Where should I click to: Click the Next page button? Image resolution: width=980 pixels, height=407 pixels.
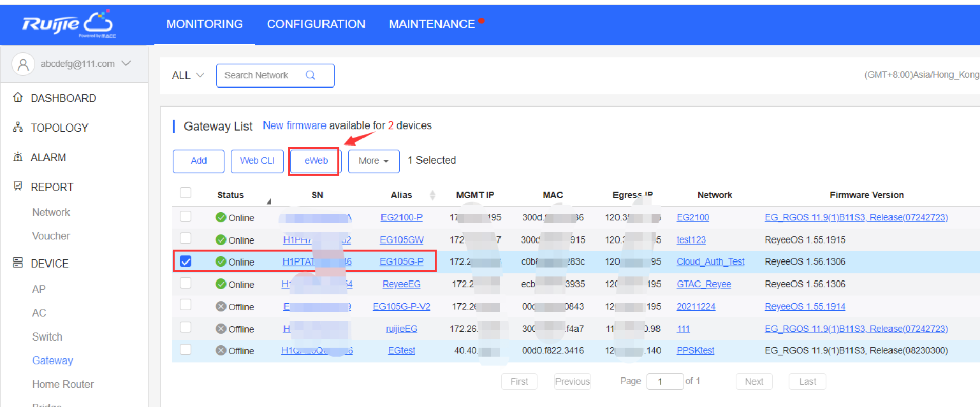coord(754,382)
